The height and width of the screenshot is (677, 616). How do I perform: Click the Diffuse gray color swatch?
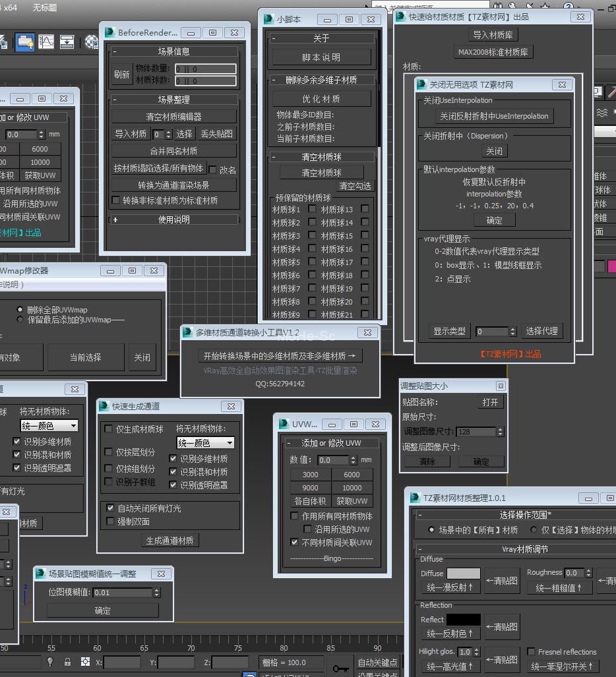[x=463, y=574]
